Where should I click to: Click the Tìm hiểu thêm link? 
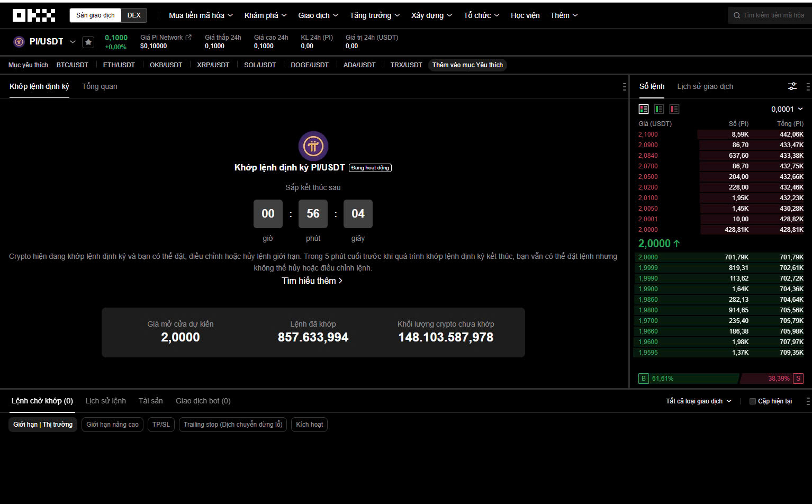click(x=312, y=281)
